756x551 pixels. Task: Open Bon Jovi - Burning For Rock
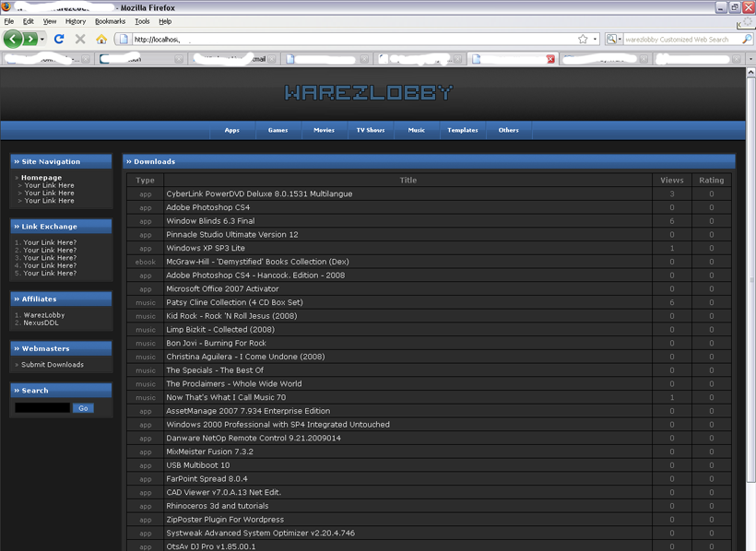pyautogui.click(x=216, y=343)
